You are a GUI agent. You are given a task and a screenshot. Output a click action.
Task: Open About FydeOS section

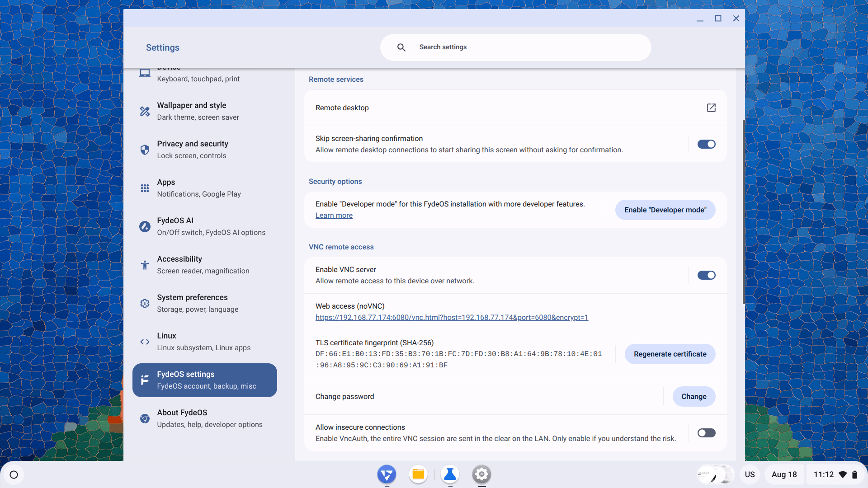click(x=205, y=418)
